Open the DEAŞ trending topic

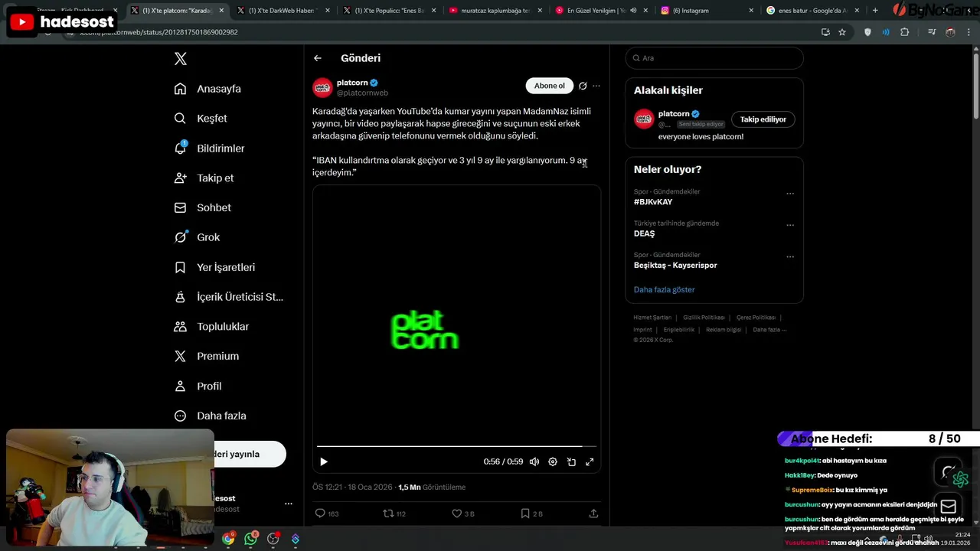click(644, 233)
